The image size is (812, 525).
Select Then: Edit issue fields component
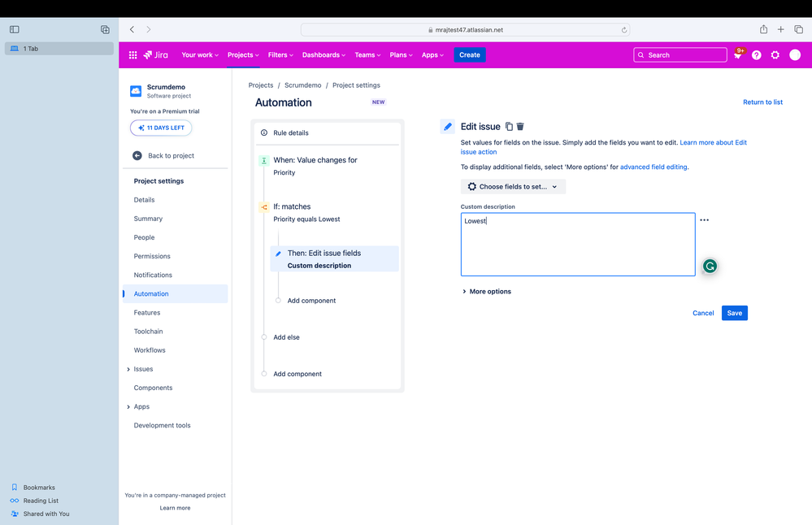335,259
